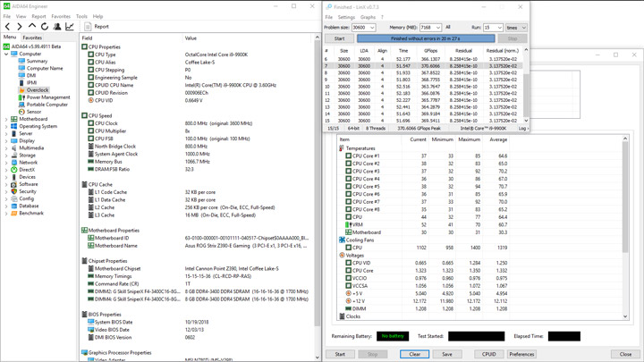The image size is (644, 362).
Task: Open the Report menu in AIDA64
Action: pyautogui.click(x=38, y=16)
